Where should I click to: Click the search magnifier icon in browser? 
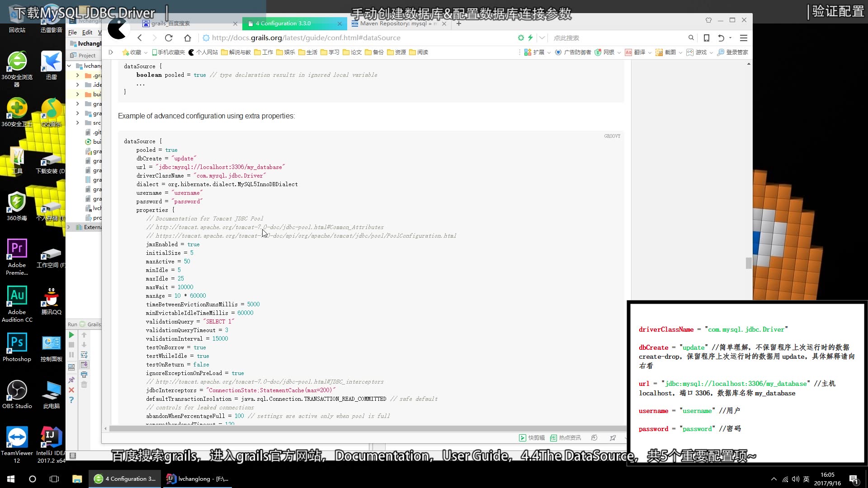tap(691, 38)
